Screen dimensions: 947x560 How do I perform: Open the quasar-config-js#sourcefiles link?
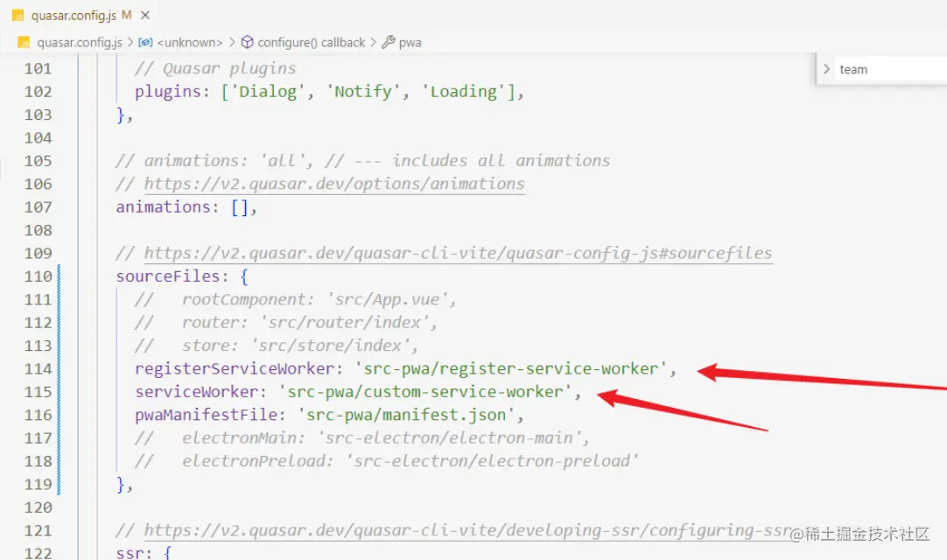click(458, 253)
